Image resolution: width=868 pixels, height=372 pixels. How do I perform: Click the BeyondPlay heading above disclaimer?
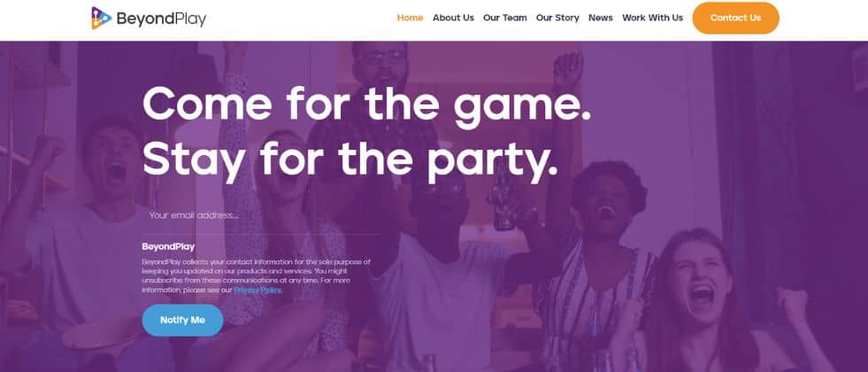coord(168,247)
